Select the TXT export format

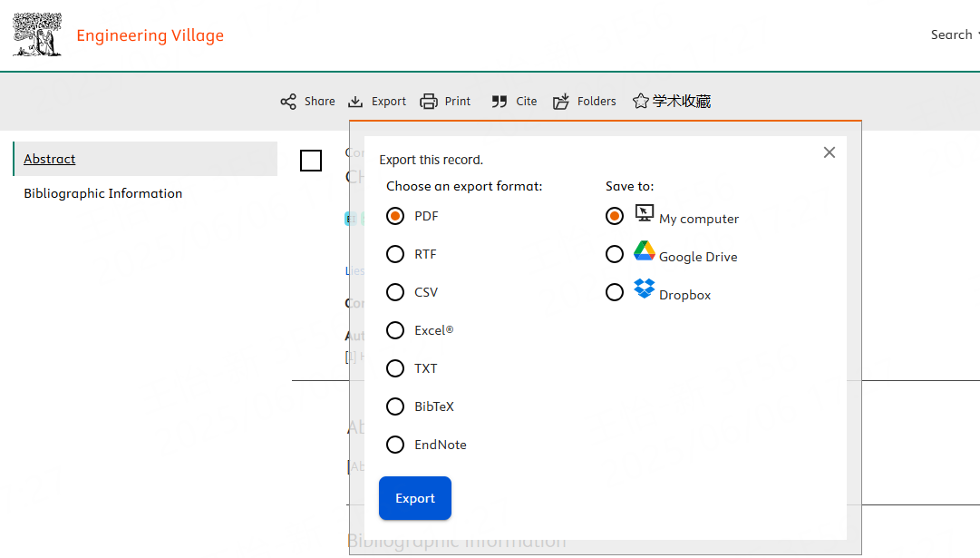point(395,368)
